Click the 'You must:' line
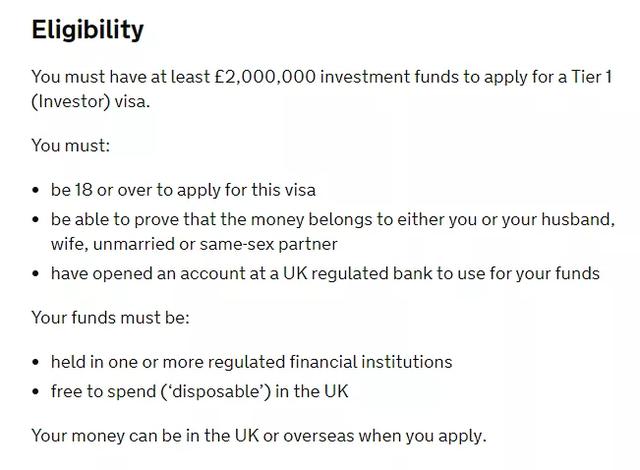This screenshot has height=470, width=640. pos(71,146)
